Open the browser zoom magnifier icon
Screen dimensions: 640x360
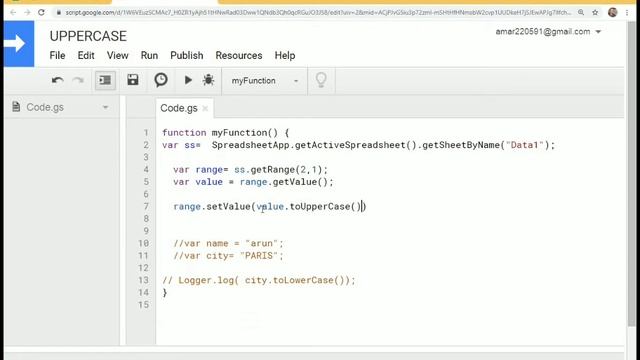coord(581,13)
